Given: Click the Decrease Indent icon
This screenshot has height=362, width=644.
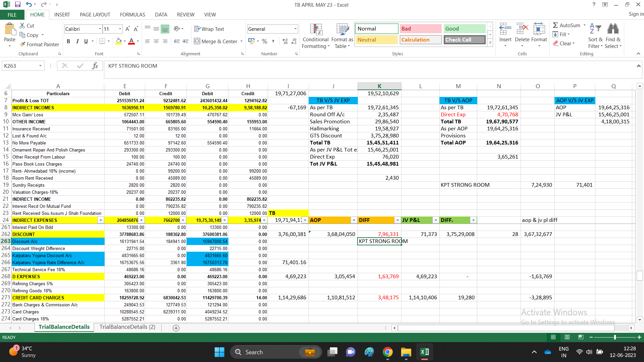Looking at the screenshot, I should 177,41.
